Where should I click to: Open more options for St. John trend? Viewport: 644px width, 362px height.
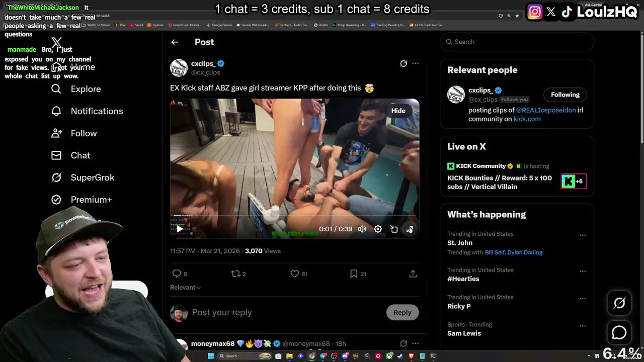[x=583, y=235]
